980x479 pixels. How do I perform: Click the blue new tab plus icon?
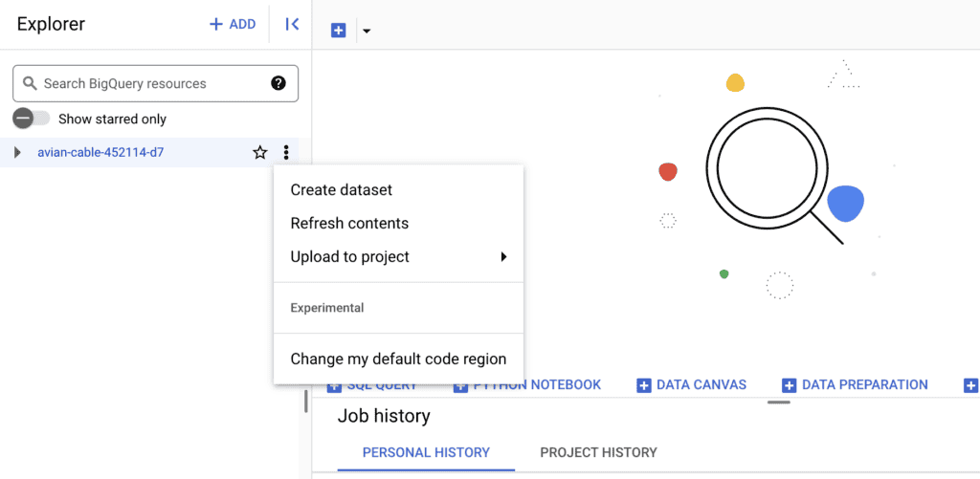pos(338,31)
